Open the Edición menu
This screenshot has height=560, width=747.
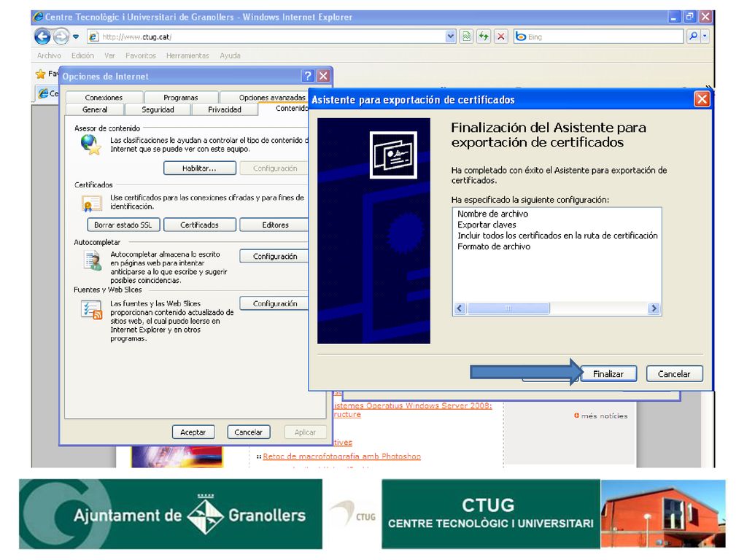83,55
